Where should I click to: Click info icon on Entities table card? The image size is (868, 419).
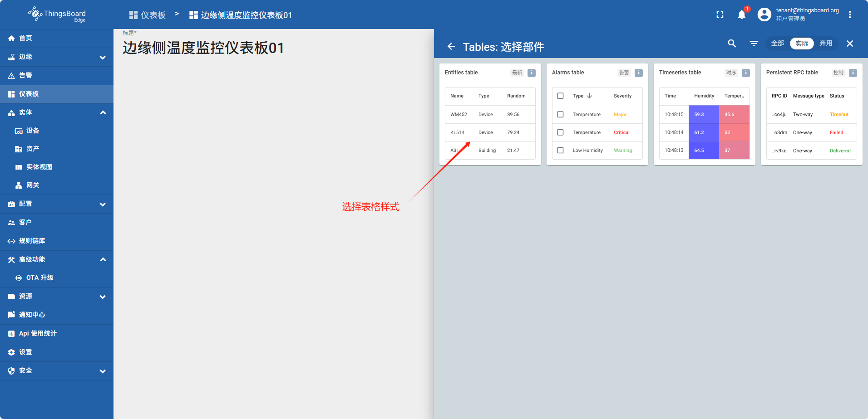pyautogui.click(x=532, y=73)
